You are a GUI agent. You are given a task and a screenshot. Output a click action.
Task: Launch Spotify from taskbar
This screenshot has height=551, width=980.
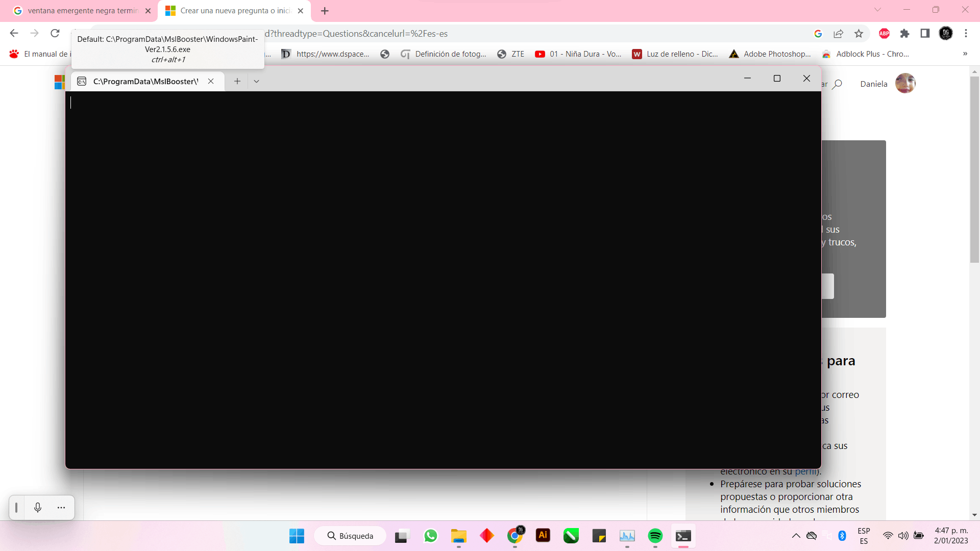(655, 536)
